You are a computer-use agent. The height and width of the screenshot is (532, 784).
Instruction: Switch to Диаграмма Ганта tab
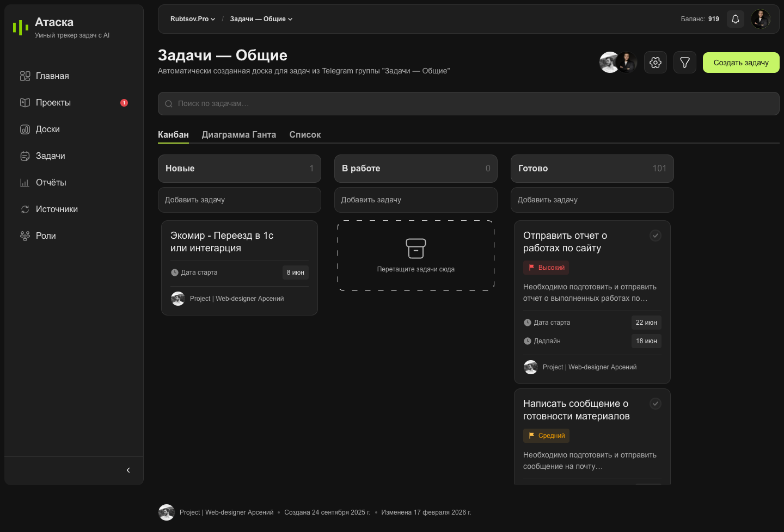coord(239,134)
